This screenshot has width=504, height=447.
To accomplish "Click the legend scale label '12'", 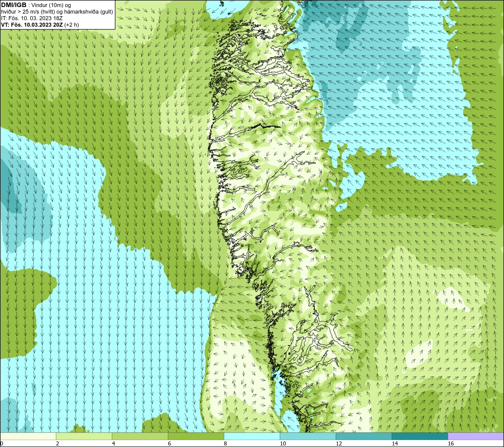I will click(x=339, y=443).
